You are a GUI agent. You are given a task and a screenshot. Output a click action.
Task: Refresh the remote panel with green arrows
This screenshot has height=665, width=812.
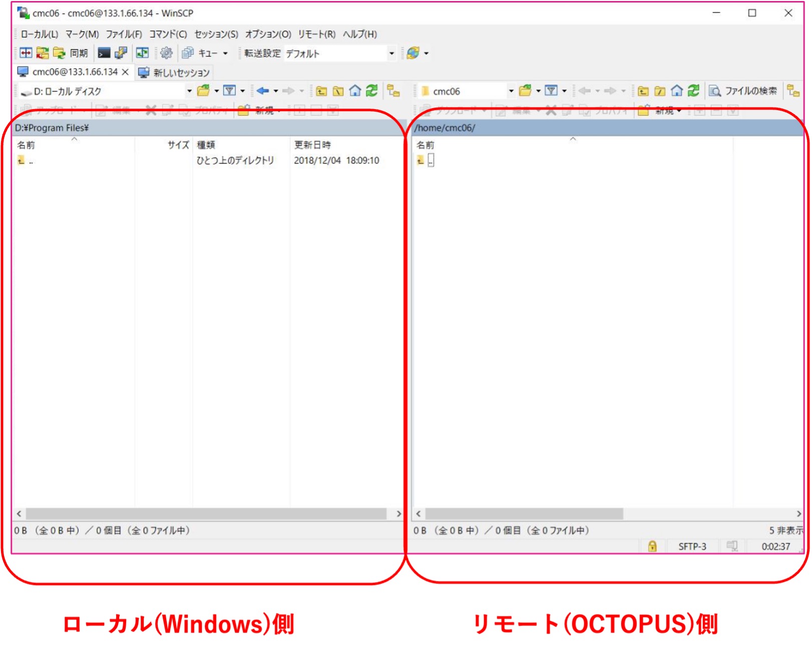point(693,91)
